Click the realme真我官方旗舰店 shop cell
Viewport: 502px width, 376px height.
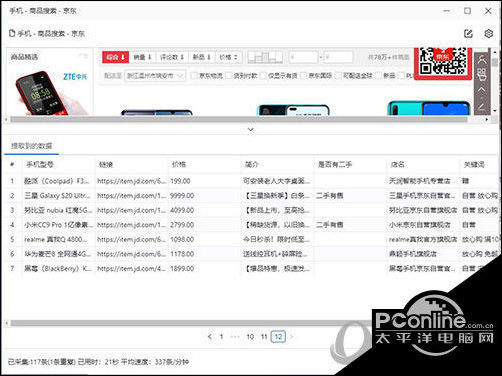[x=422, y=240]
